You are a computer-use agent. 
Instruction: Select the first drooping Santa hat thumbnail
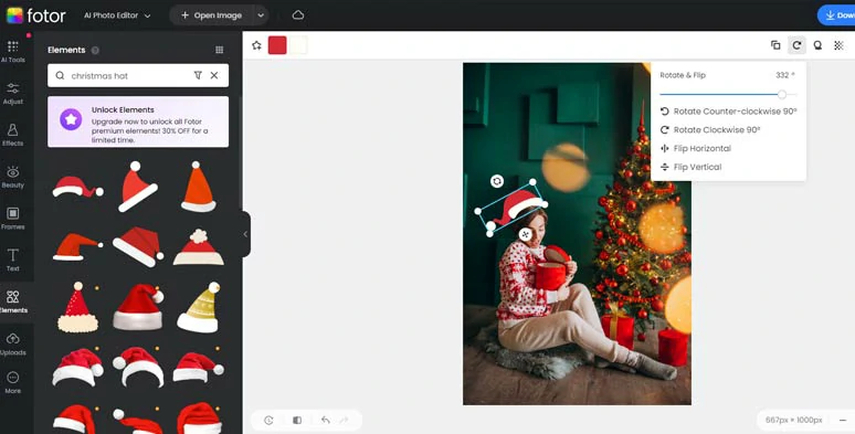click(x=77, y=186)
